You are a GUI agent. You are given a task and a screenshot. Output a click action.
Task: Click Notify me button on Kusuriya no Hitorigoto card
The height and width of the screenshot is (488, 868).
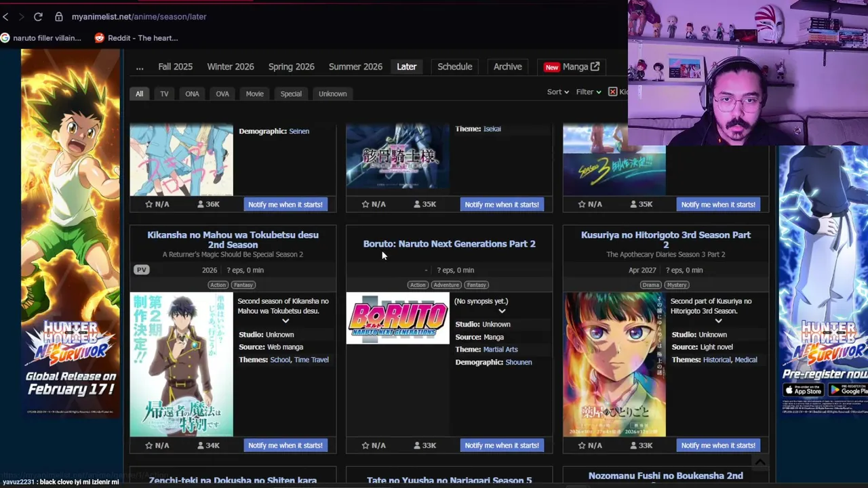(x=718, y=445)
